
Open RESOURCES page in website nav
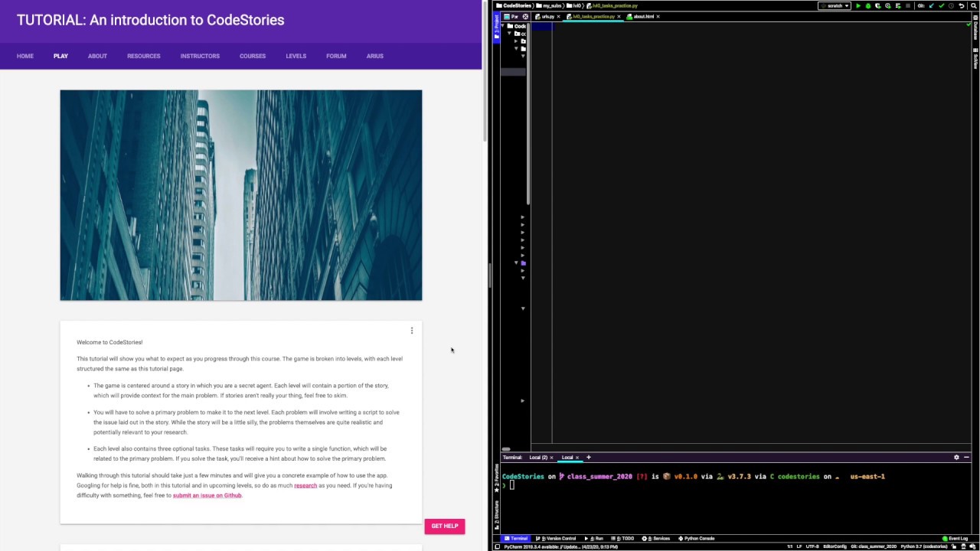click(x=144, y=56)
